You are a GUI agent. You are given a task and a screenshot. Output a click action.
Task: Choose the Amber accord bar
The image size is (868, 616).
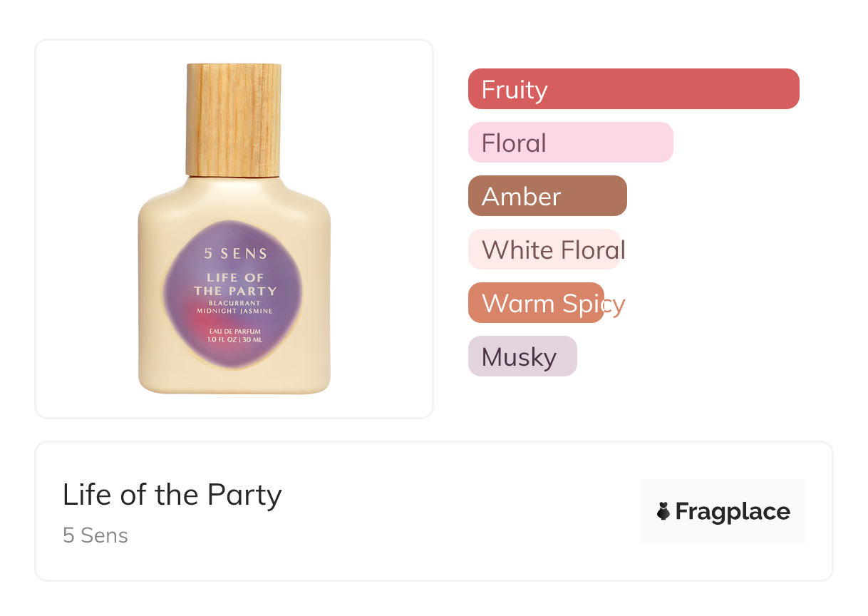(547, 196)
